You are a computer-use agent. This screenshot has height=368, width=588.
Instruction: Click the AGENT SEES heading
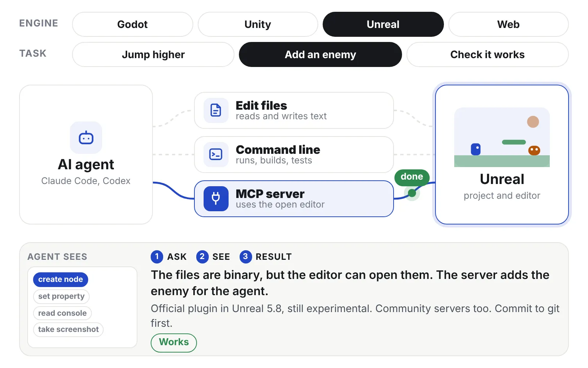pyautogui.click(x=57, y=257)
